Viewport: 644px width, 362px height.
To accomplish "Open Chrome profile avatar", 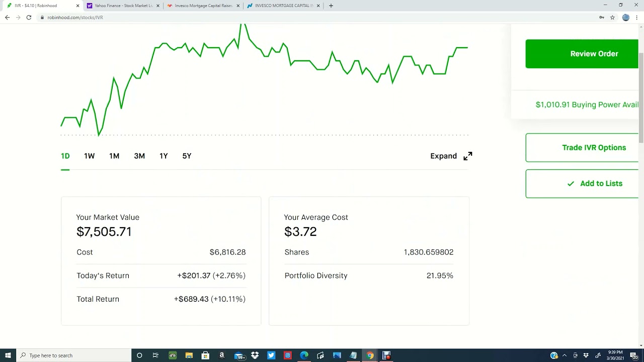I will tap(626, 18).
